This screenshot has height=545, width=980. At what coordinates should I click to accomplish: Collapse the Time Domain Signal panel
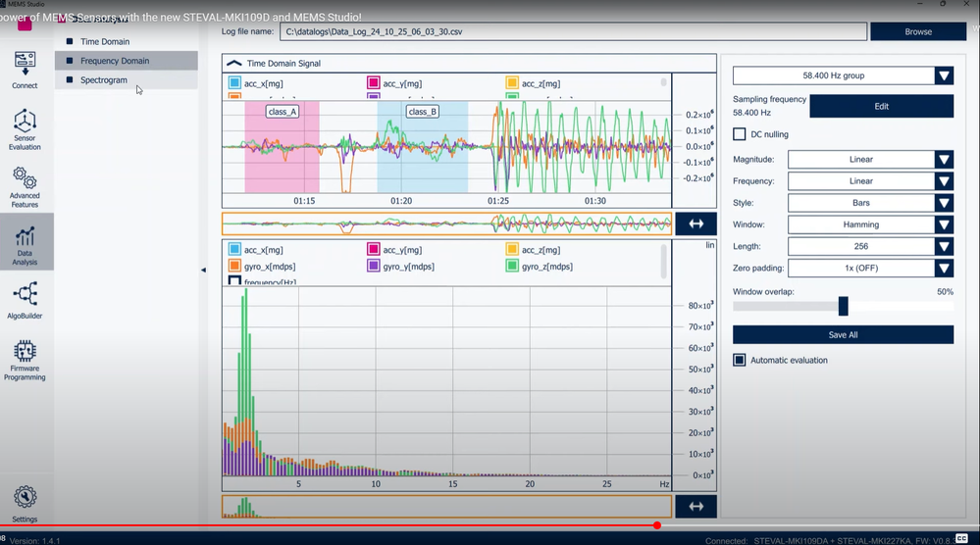233,63
